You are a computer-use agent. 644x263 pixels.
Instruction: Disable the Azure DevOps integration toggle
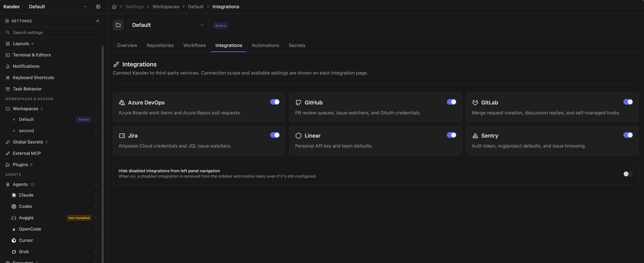click(x=275, y=102)
